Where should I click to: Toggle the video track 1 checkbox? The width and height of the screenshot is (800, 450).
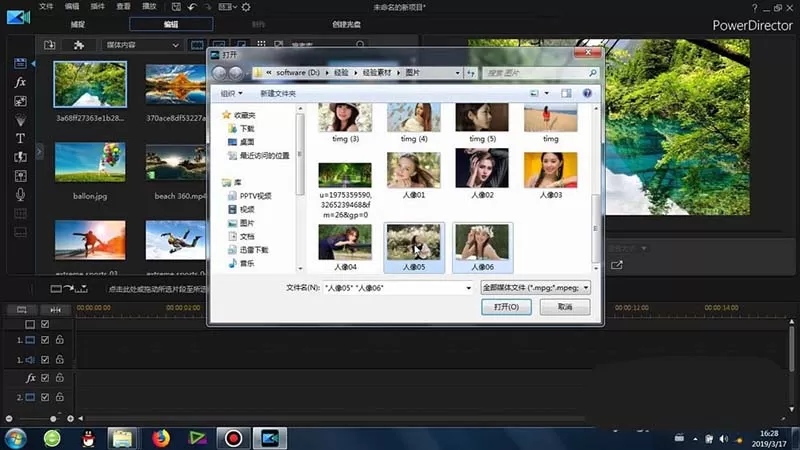tap(45, 340)
